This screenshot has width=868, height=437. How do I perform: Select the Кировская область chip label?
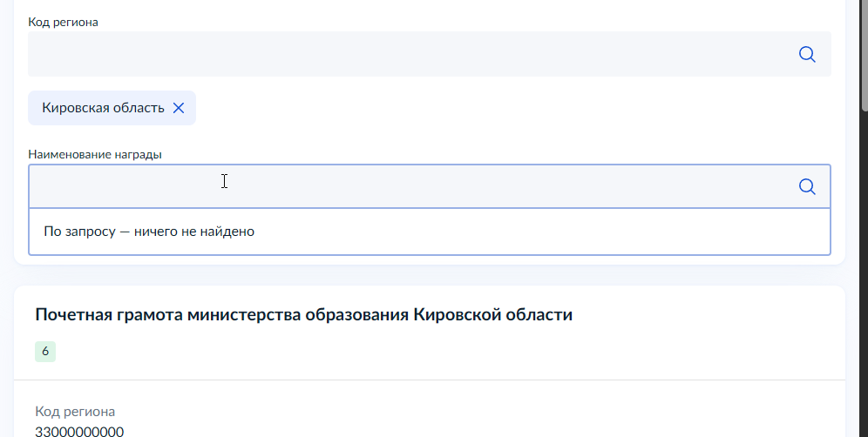pyautogui.click(x=103, y=108)
